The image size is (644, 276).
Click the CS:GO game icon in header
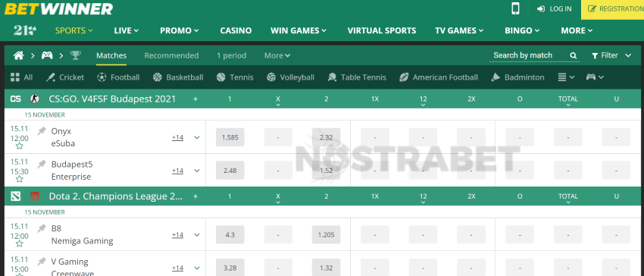click(35, 99)
